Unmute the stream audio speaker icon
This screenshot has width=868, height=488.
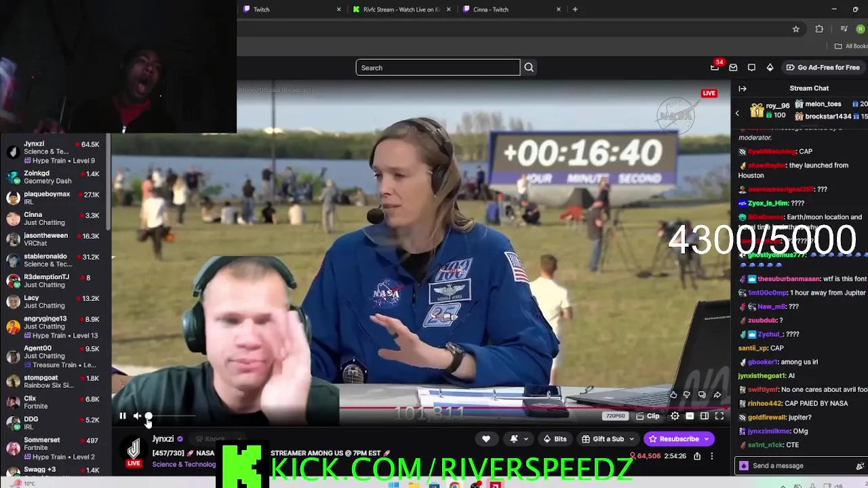point(138,416)
